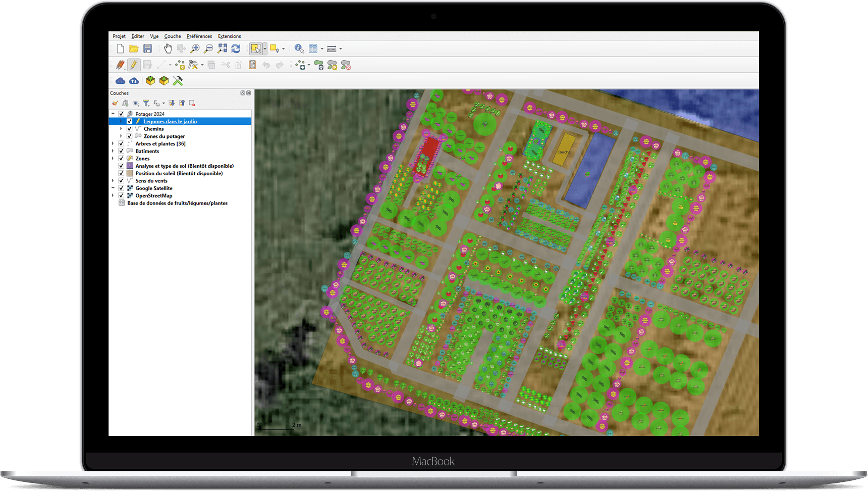Image resolution: width=868 pixels, height=491 pixels.
Task: Click the Rotate Feature tool
Action: 319,65
